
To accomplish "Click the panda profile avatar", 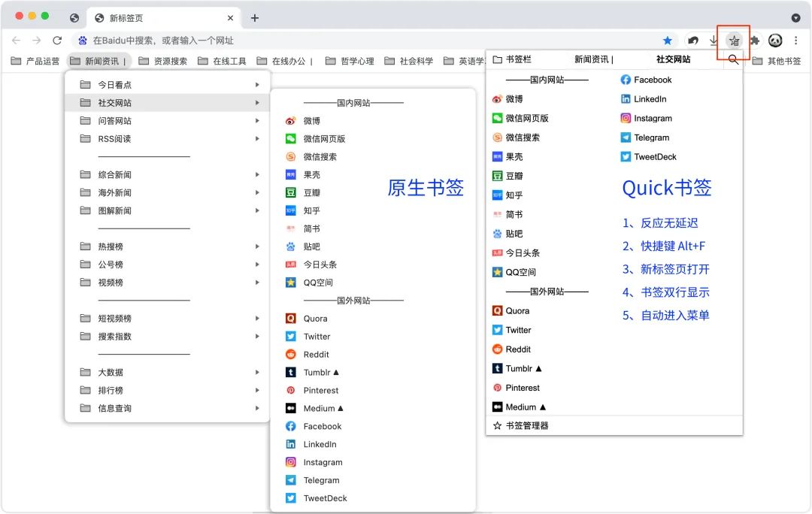I will click(x=775, y=41).
